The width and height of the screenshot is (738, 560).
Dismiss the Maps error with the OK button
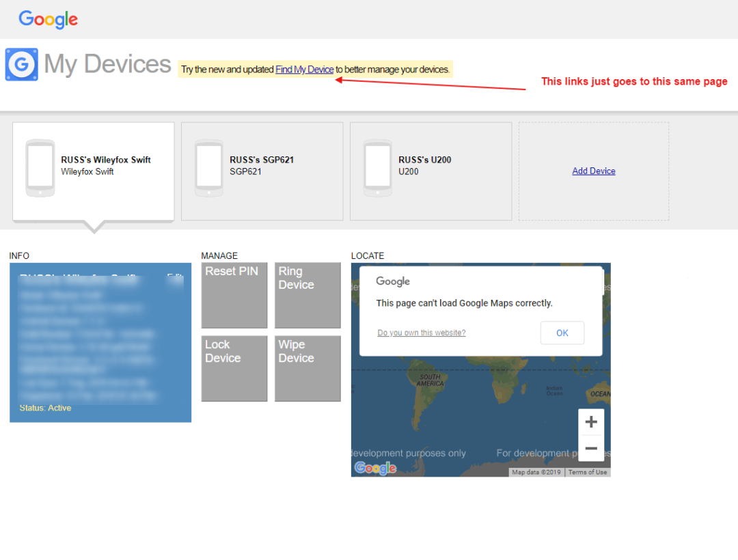562,333
